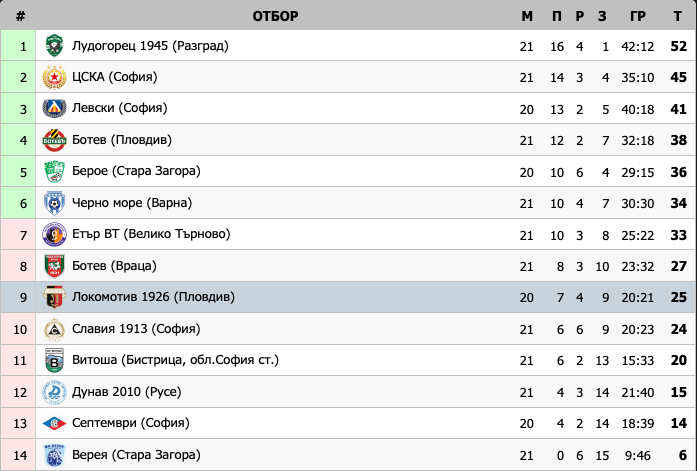Screen dimensions: 697x471
Task: Click the ОТБОР column header
Action: [x=275, y=16]
